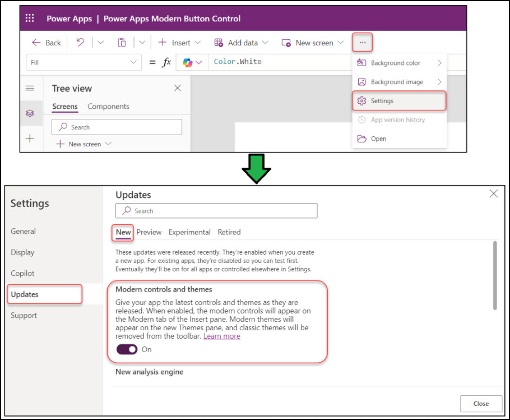
Task: Select the Experimental updates tab
Action: coord(189,232)
